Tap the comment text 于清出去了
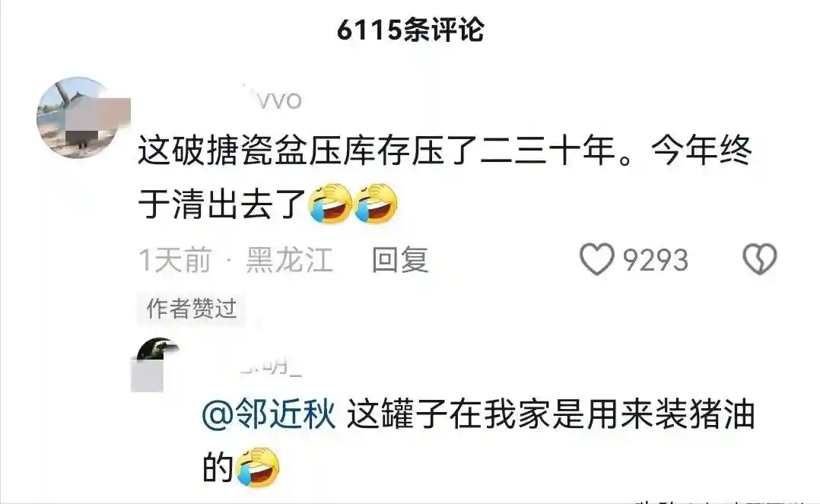 [222, 204]
